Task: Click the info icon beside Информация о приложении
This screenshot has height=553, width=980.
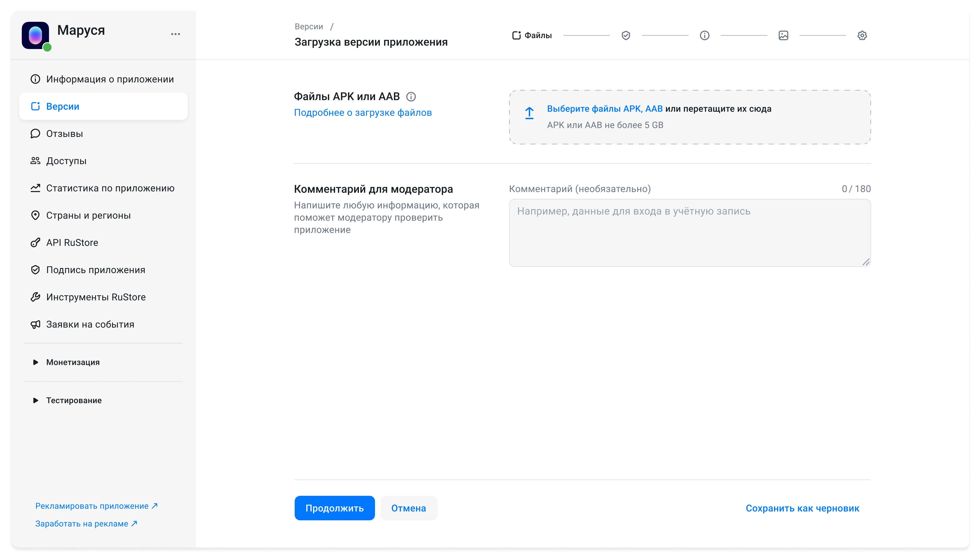Action: pos(35,79)
